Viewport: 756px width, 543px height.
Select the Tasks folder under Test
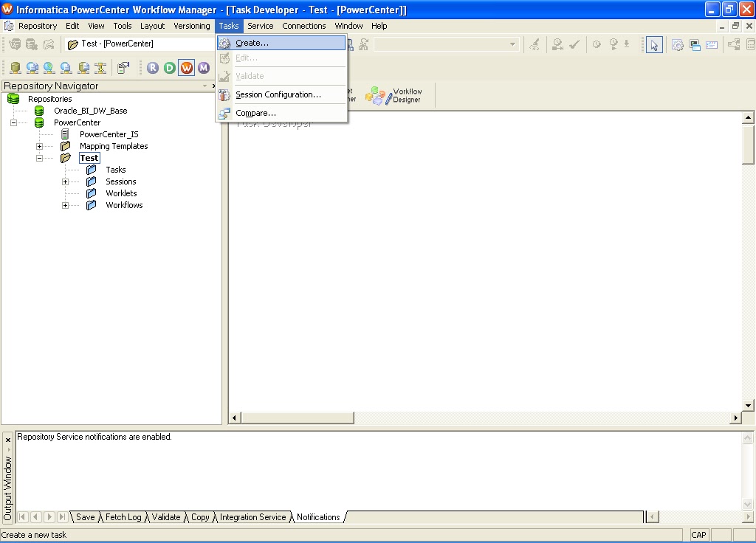116,169
